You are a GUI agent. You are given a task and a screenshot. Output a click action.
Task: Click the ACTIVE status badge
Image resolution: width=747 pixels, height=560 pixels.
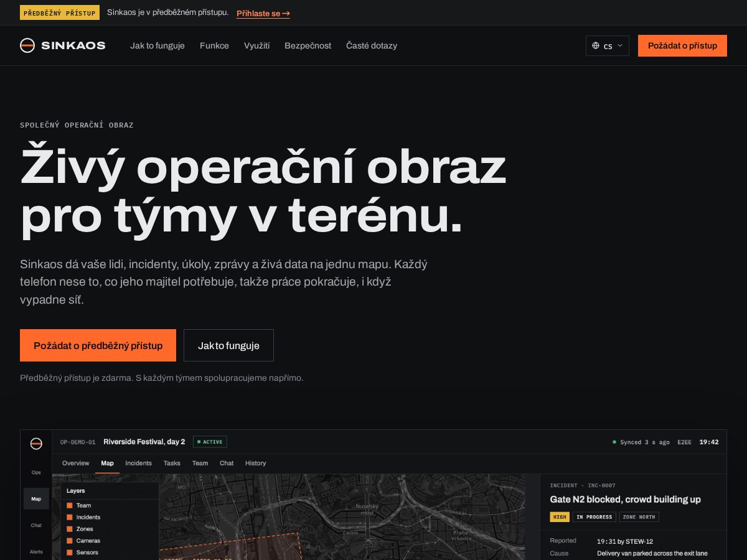coord(210,442)
